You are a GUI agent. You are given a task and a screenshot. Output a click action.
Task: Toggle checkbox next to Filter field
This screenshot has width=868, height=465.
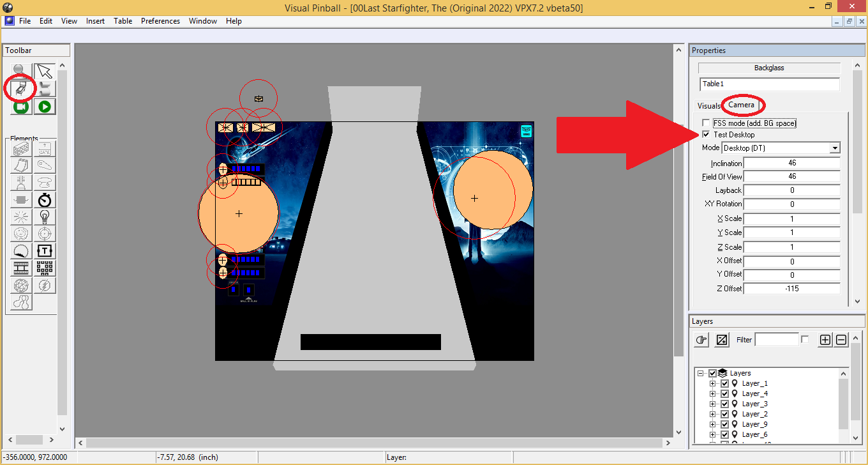pos(805,339)
